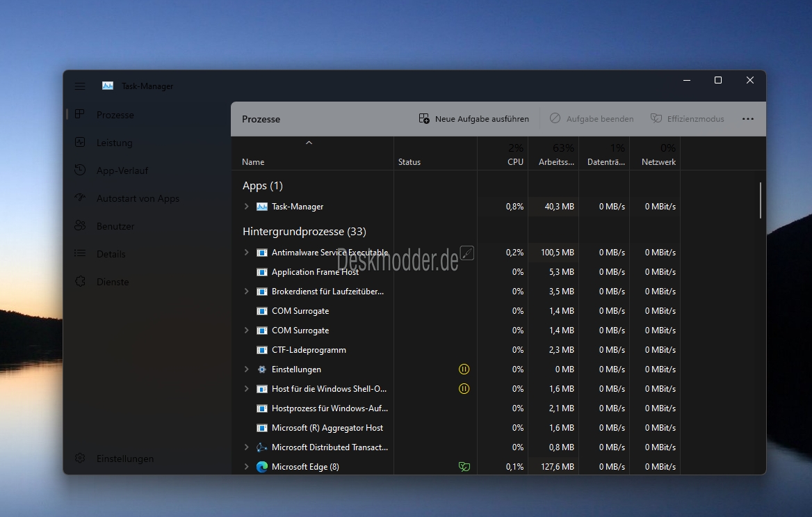Expand the Microsoft Edge (8) group

pyautogui.click(x=247, y=467)
